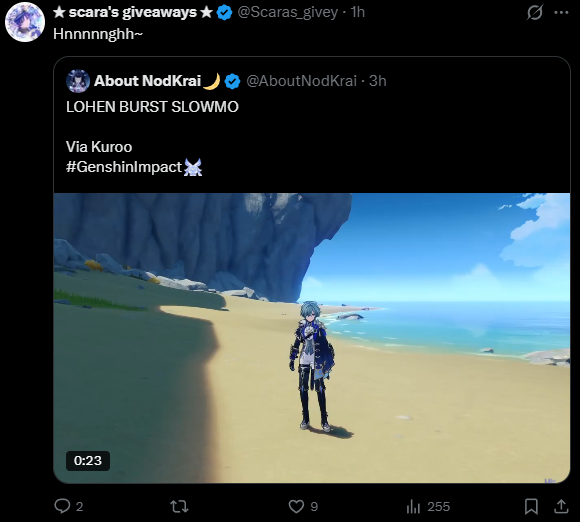Open quoted post text LOHEN BURST SLOWMO
The image size is (580, 522).
(x=152, y=107)
